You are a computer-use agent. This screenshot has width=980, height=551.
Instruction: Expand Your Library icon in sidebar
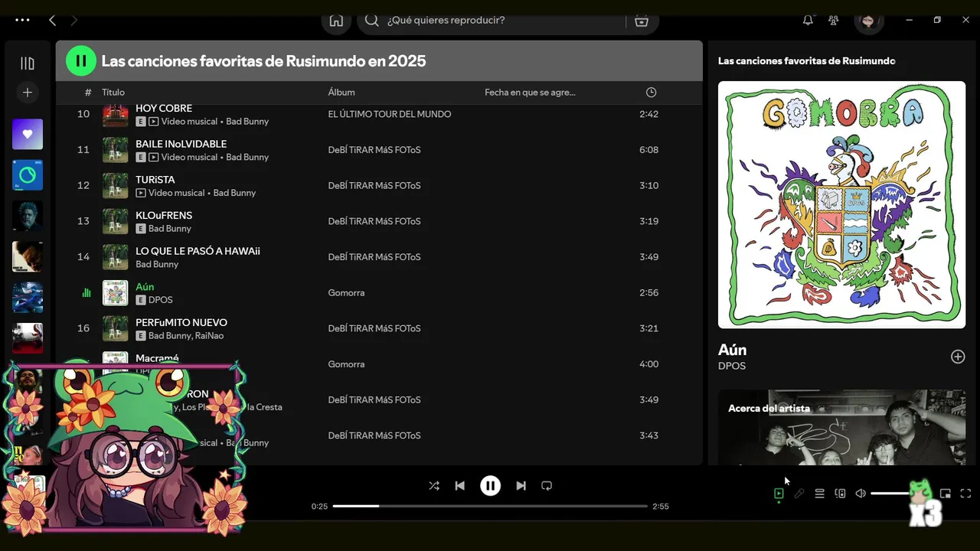pyautogui.click(x=28, y=64)
